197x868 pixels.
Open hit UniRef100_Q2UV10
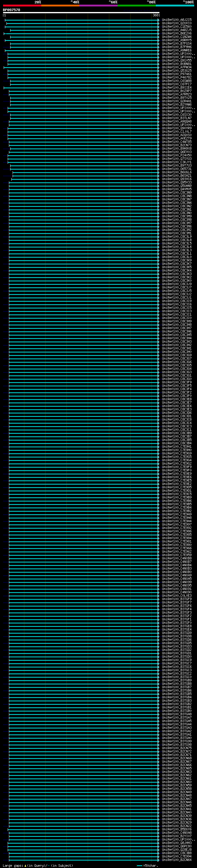click(x=177, y=23)
